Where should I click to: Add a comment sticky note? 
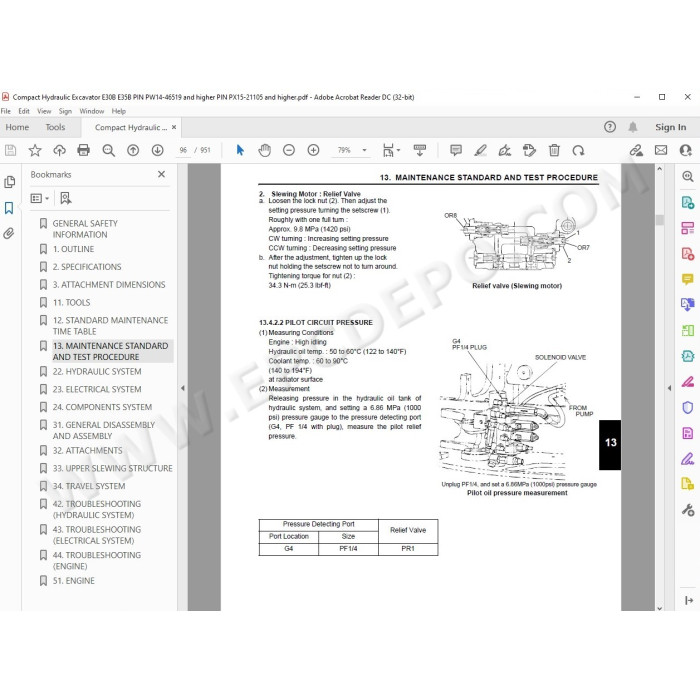click(x=456, y=150)
